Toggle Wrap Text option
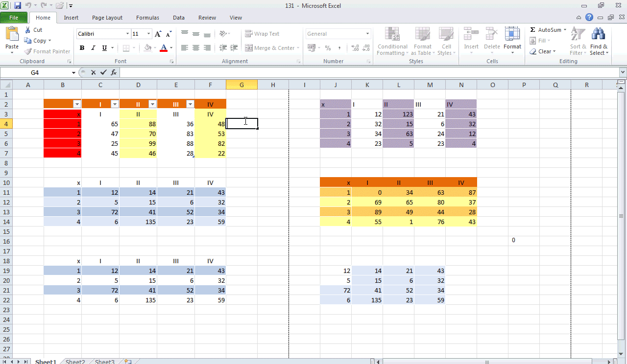This screenshot has width=627, height=364. click(x=262, y=34)
